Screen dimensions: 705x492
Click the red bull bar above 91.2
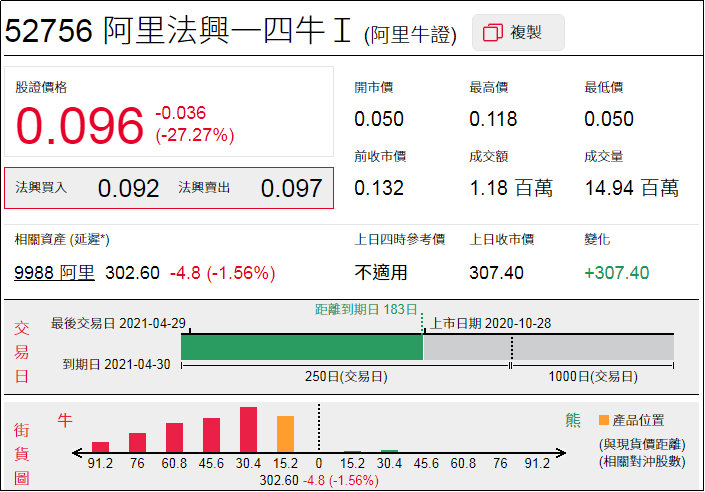coord(100,447)
